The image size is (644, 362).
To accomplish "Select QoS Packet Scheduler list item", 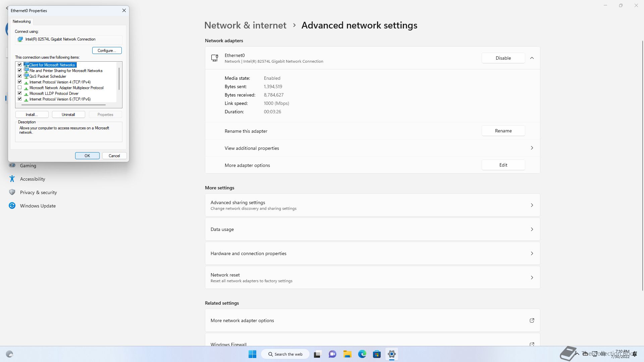I will tap(48, 76).
